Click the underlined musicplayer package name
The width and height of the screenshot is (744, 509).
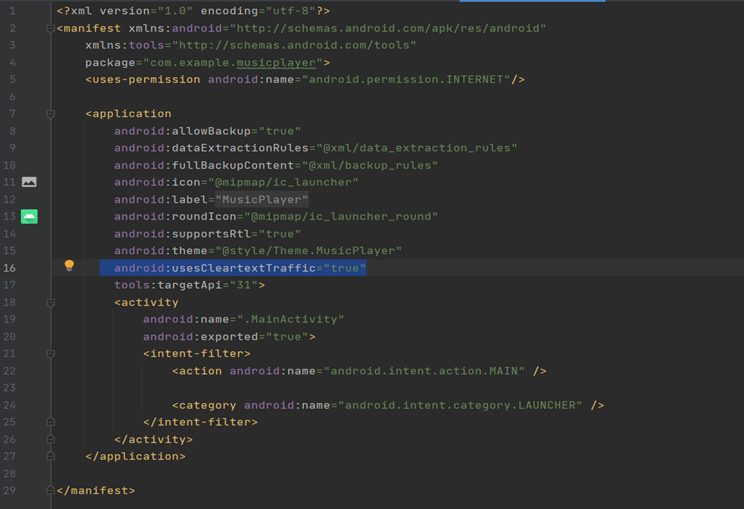pos(272,62)
